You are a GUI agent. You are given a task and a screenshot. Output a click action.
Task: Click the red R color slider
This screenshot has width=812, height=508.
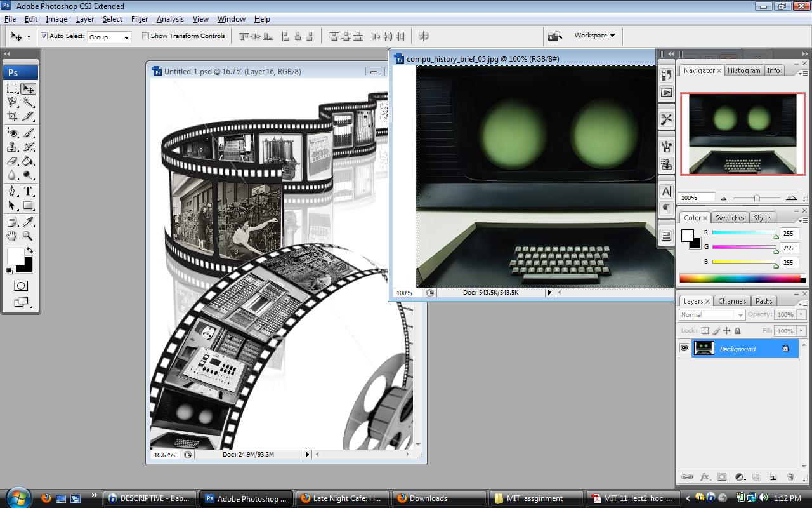[743, 233]
